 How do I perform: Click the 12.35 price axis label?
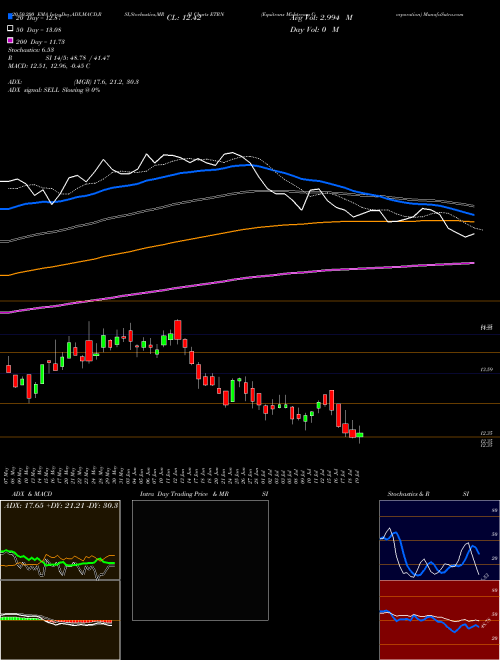click(x=486, y=433)
